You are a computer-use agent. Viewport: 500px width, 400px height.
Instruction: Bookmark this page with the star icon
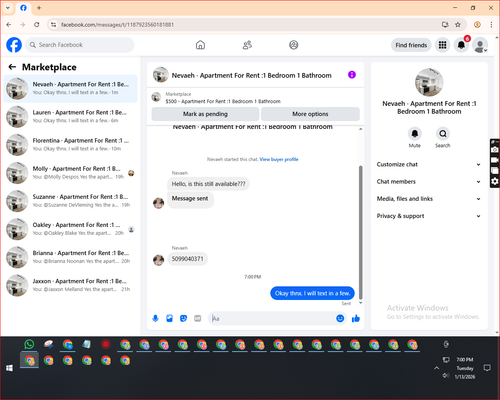coord(458,25)
